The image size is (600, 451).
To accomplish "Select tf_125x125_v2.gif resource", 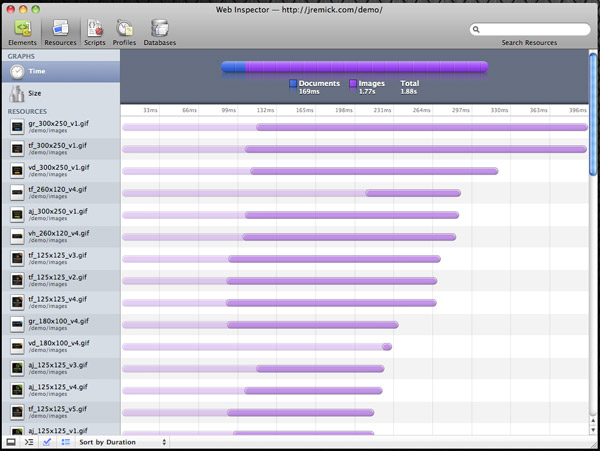I will 61,280.
